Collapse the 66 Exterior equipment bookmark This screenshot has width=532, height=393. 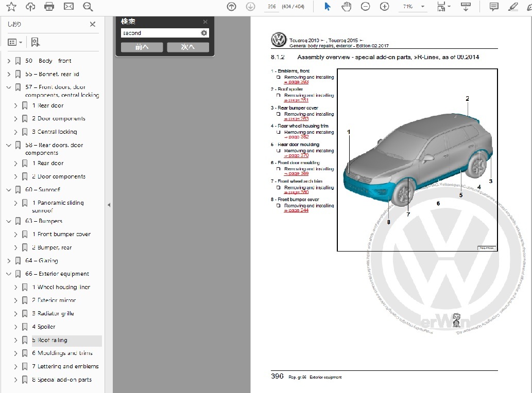point(9,274)
